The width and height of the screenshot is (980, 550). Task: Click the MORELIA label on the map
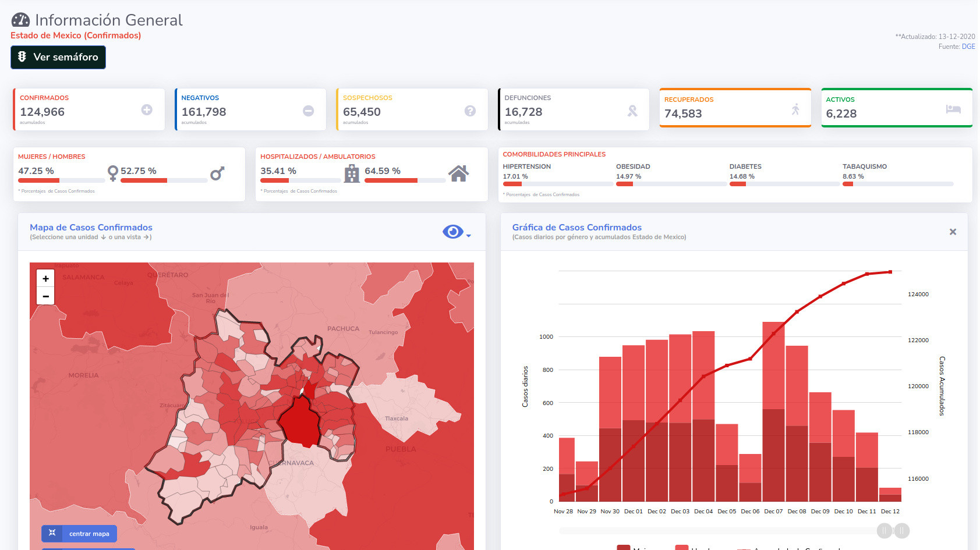83,375
